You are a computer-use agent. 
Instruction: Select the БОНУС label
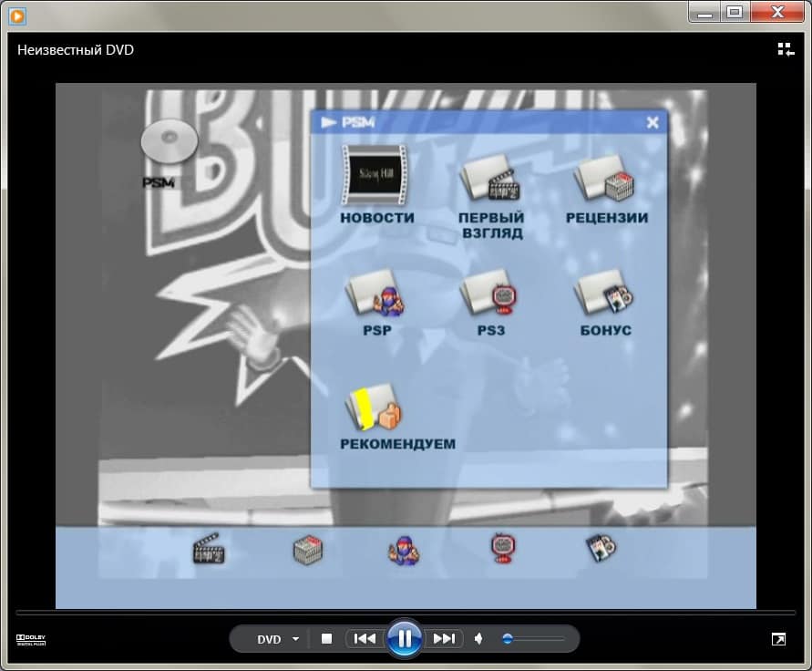605,330
